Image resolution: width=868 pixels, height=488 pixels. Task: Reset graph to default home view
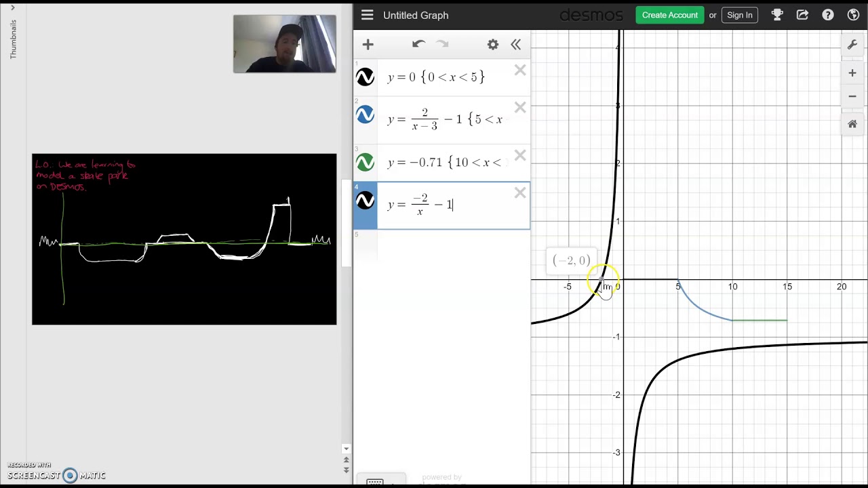click(x=852, y=124)
